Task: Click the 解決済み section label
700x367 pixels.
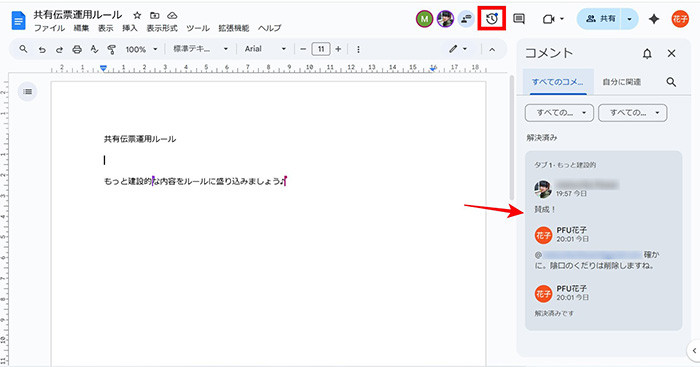Action: 542,138
